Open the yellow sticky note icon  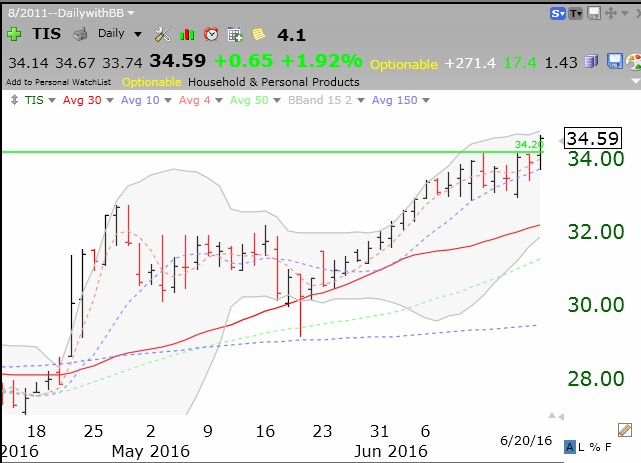pyautogui.click(x=259, y=34)
